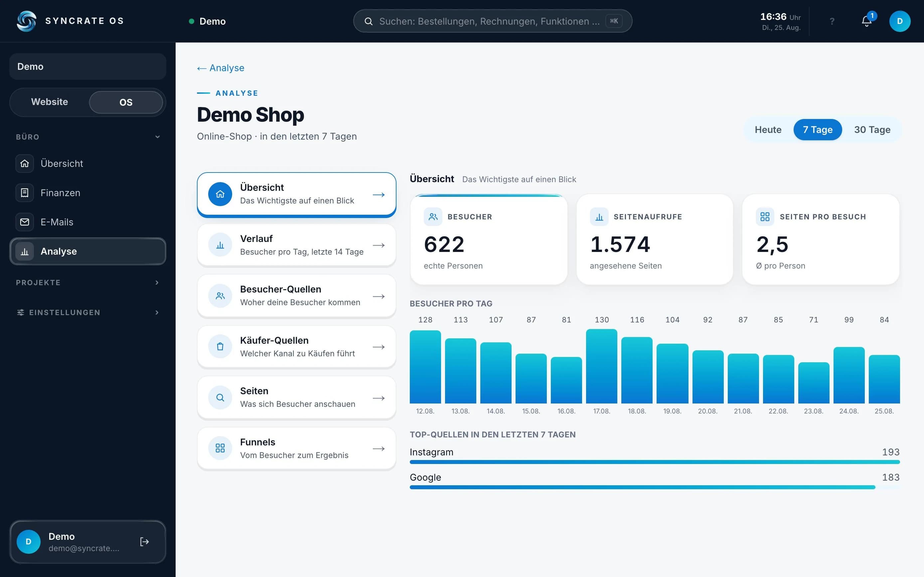
Task: Switch to Website mode toggle
Action: click(x=50, y=102)
